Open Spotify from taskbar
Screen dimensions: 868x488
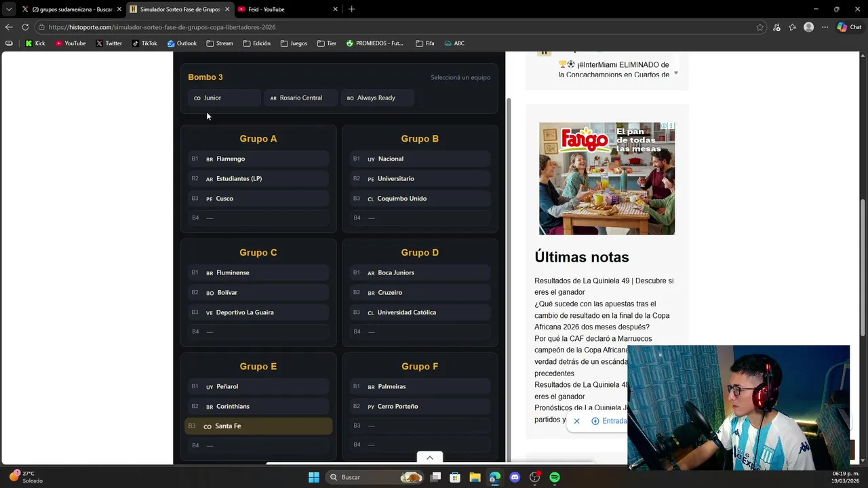[x=555, y=477]
